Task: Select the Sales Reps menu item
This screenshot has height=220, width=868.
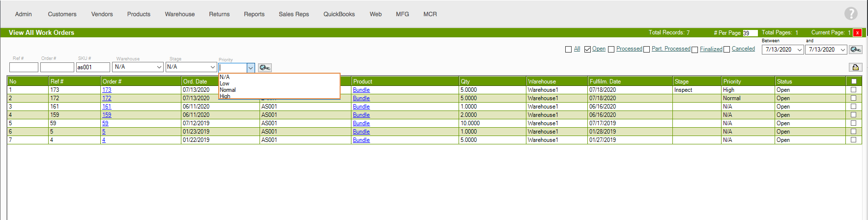Action: pyautogui.click(x=293, y=14)
